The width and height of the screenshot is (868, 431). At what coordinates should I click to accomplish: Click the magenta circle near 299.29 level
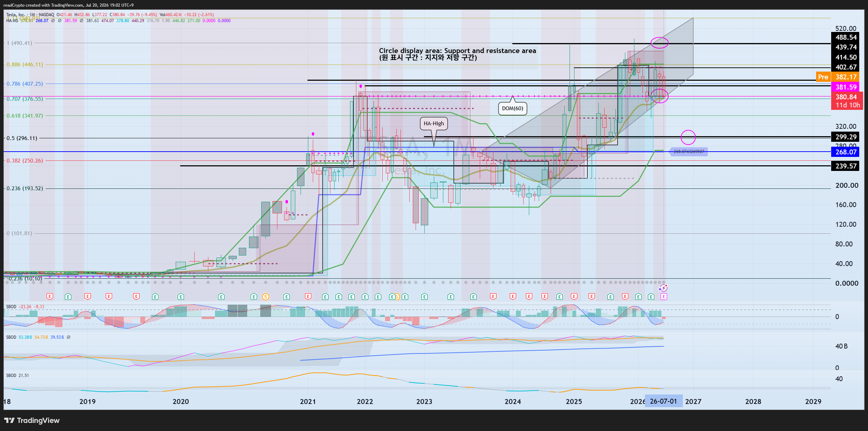[688, 137]
